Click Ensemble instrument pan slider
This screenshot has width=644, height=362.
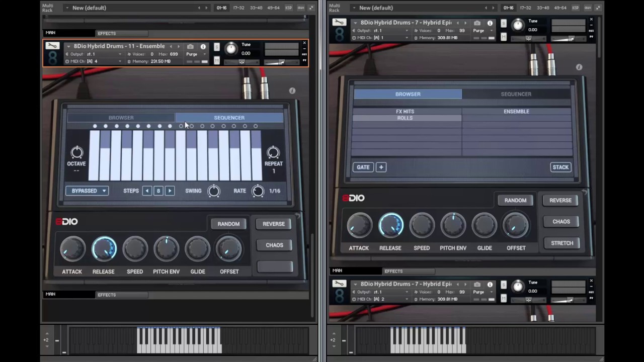(242, 62)
